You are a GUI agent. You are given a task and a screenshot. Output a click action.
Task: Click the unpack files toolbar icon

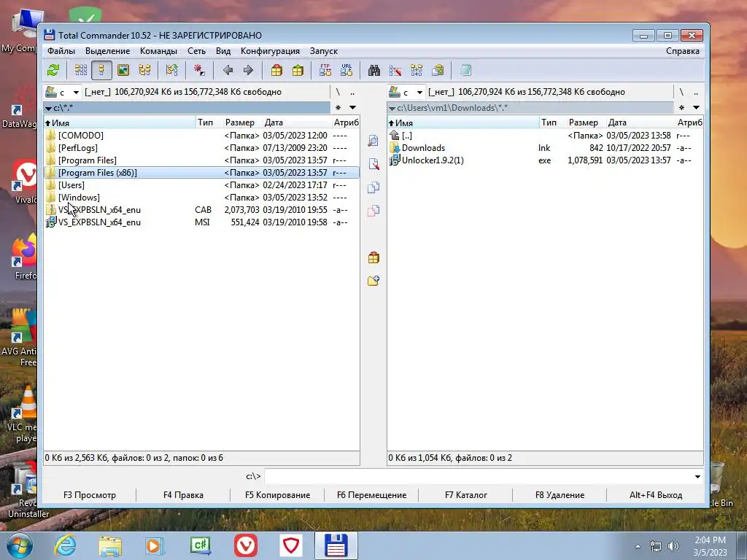[x=298, y=71]
